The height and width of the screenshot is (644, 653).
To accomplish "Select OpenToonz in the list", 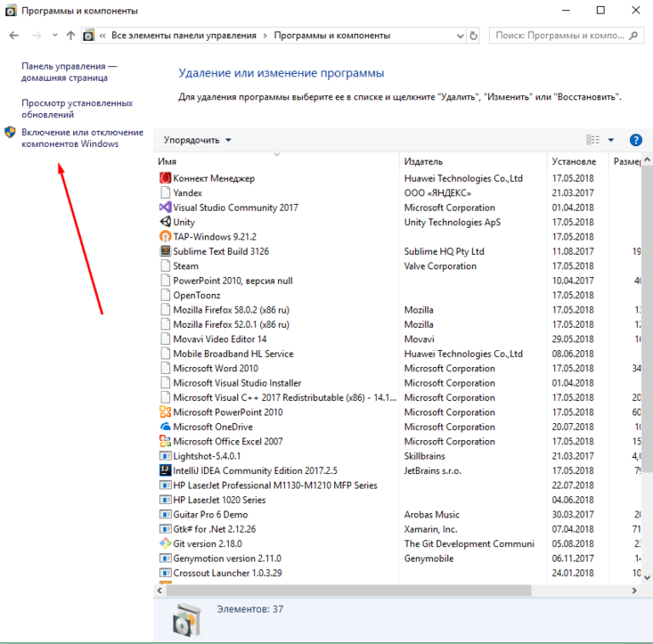I will (196, 295).
